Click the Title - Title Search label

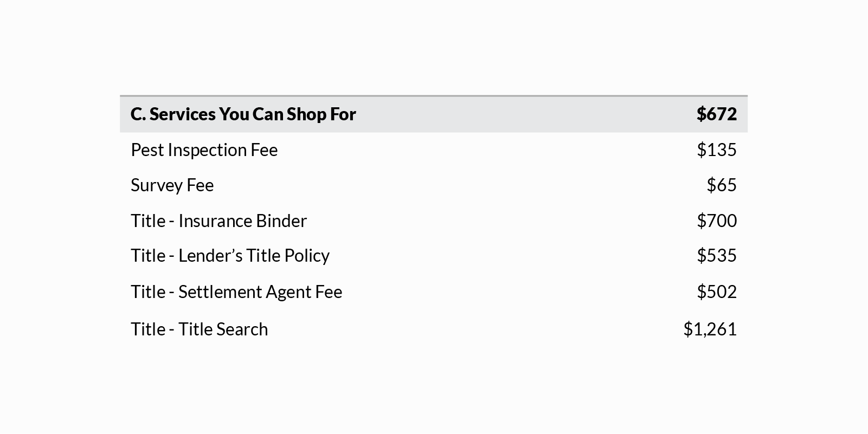pos(199,329)
